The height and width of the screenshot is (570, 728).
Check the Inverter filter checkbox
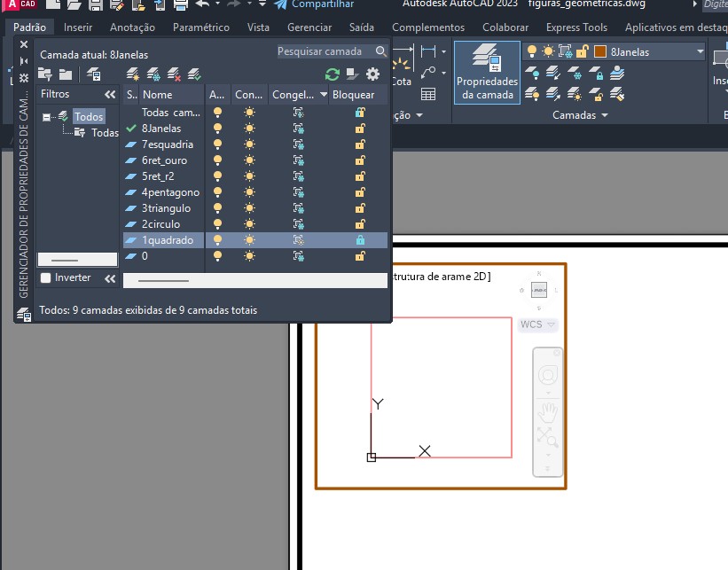click(46, 278)
